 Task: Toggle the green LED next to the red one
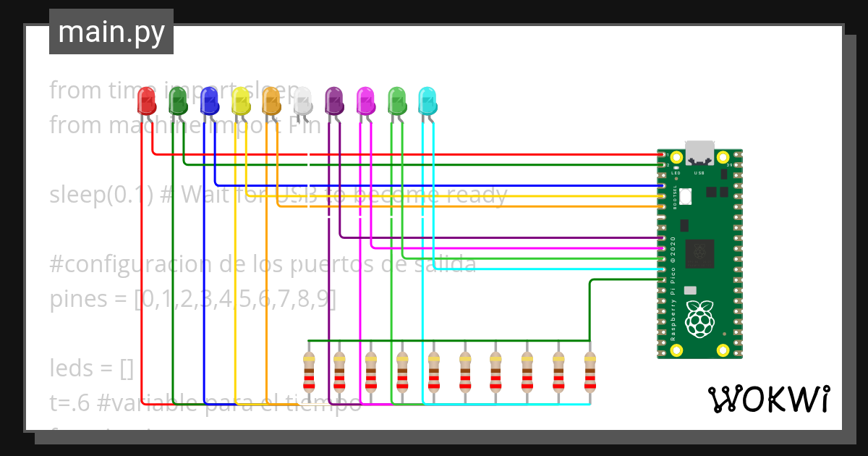[x=178, y=101]
